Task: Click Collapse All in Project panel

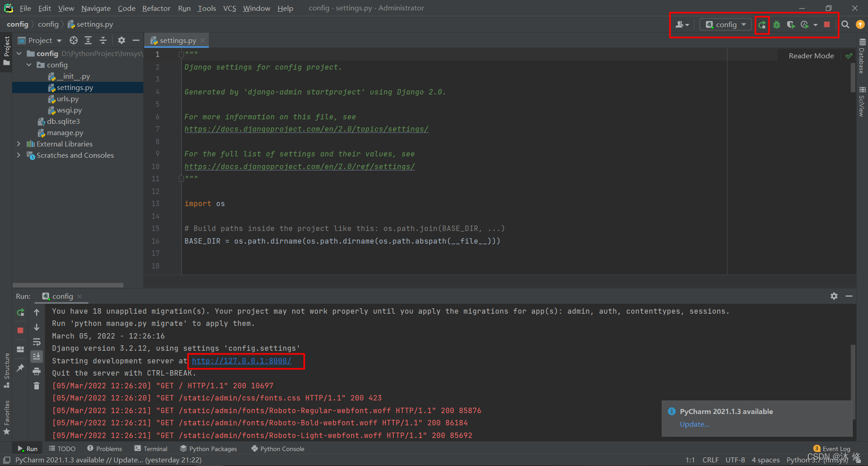Action: tap(103, 41)
